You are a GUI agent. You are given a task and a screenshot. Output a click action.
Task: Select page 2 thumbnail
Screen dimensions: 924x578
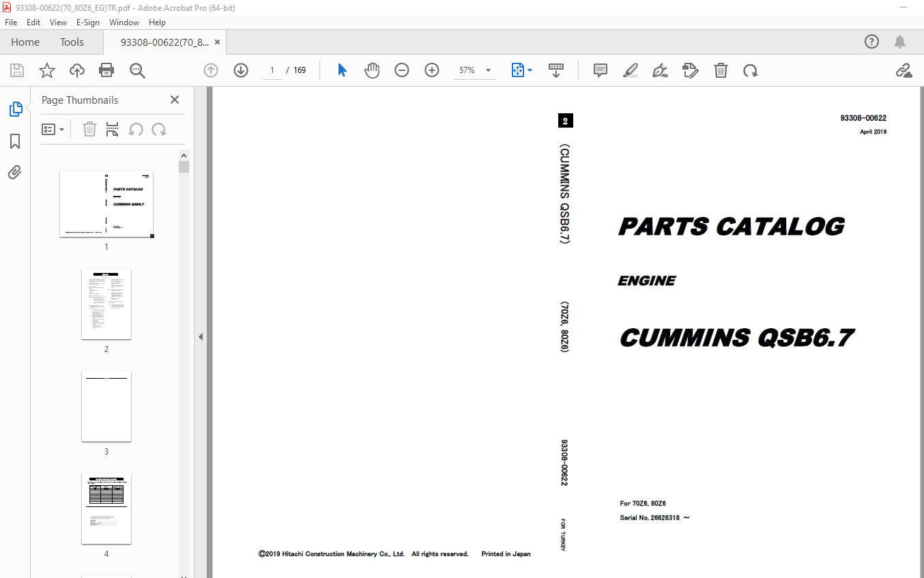pos(106,304)
